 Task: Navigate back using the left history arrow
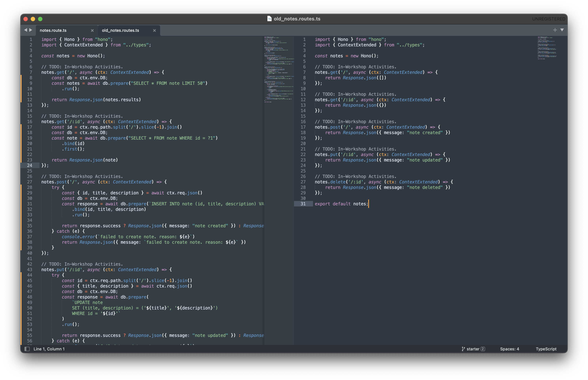tap(26, 30)
